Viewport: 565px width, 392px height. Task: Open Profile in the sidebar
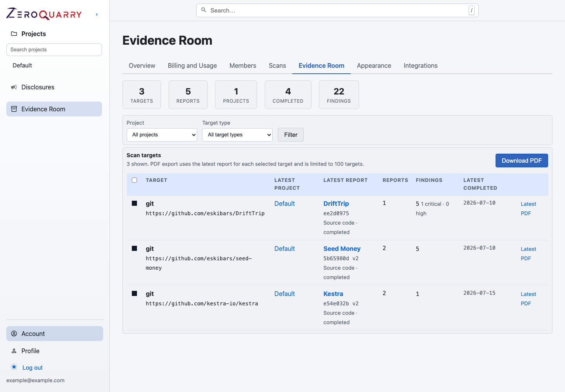click(55, 351)
